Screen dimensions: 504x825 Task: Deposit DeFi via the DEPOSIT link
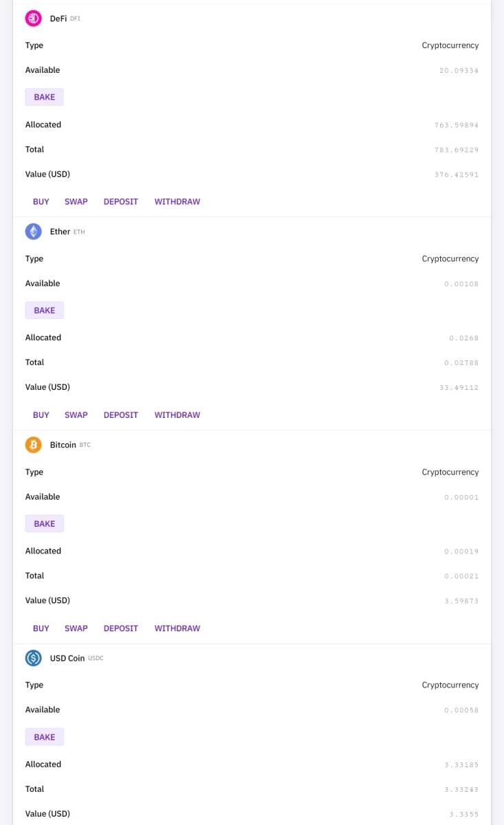[x=121, y=201]
